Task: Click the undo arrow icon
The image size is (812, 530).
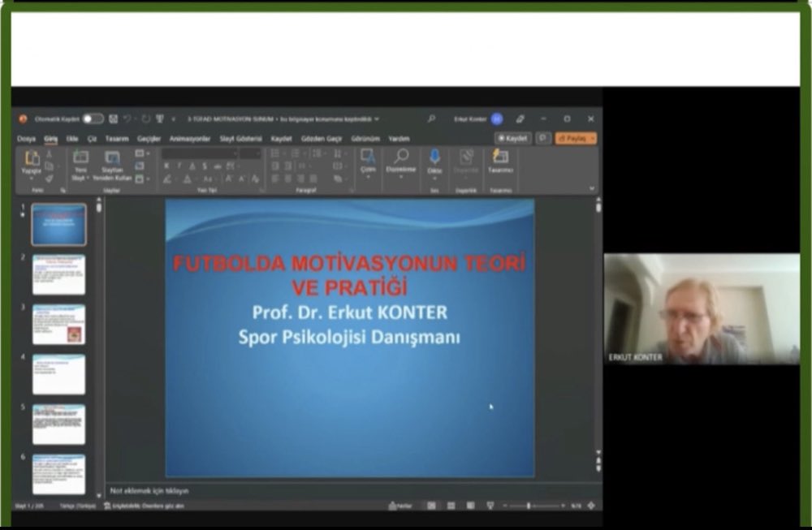Action: tap(127, 119)
